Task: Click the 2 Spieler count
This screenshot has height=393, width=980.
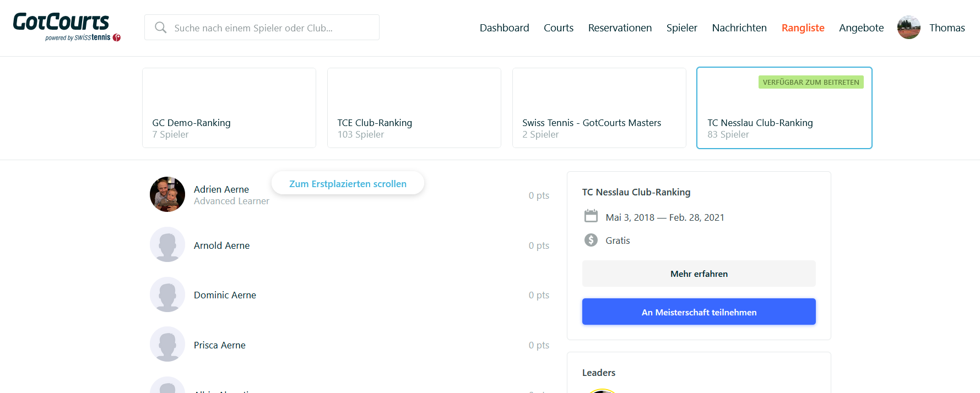Action: (540, 134)
